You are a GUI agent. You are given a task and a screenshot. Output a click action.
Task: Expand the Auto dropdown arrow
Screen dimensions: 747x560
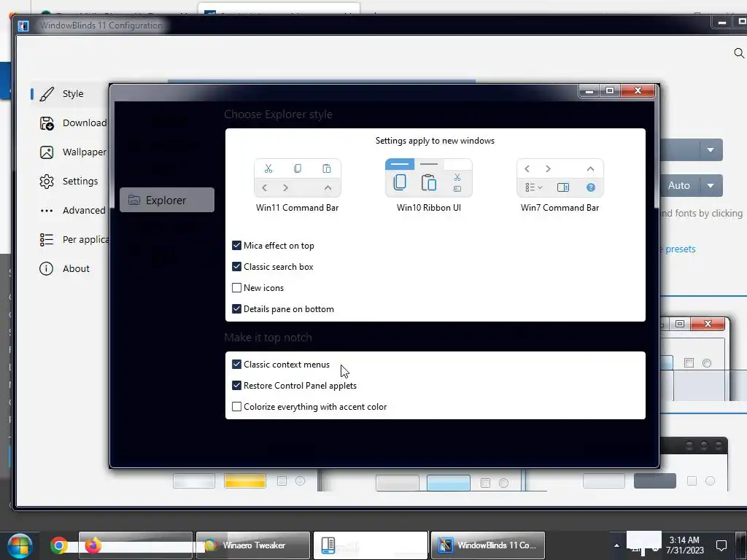click(711, 185)
